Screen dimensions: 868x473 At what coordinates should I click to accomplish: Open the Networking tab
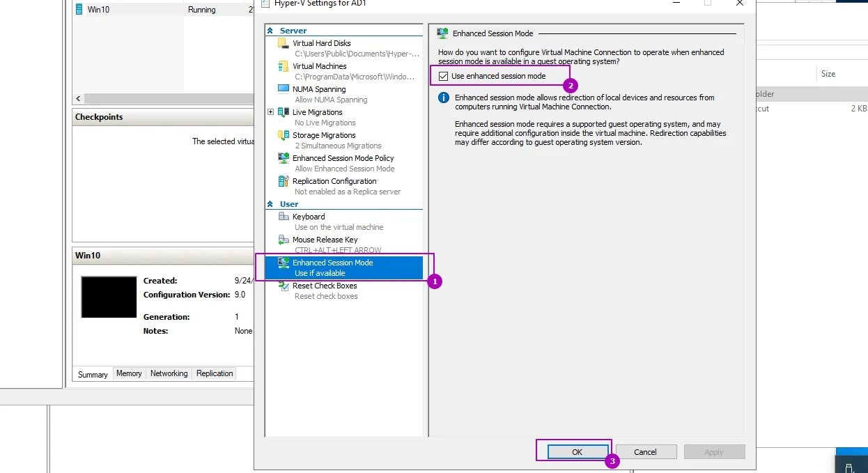click(x=169, y=373)
